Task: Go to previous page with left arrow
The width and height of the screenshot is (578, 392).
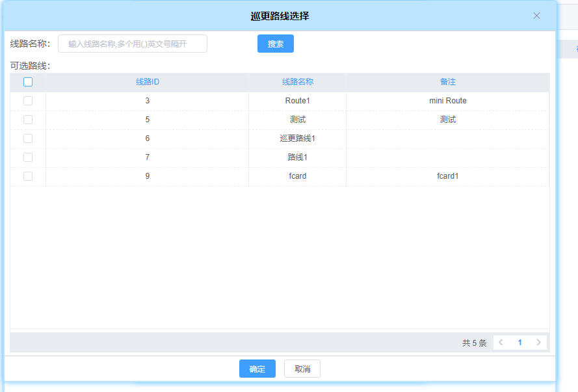Action: (x=501, y=343)
